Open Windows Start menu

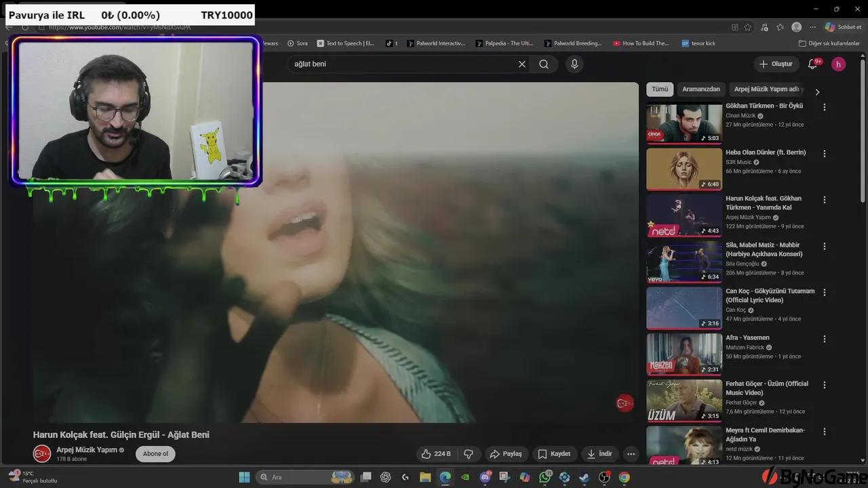pyautogui.click(x=244, y=477)
